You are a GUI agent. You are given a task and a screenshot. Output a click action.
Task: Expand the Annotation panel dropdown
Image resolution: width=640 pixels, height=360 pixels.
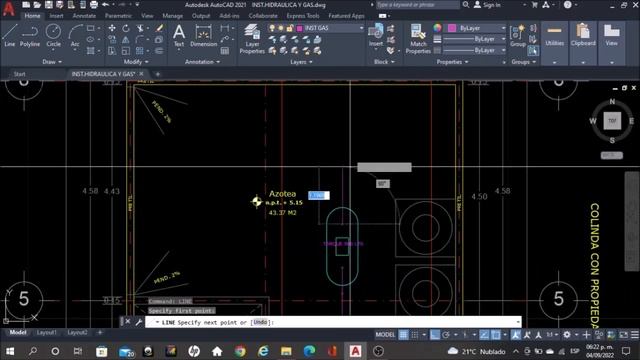point(202,62)
